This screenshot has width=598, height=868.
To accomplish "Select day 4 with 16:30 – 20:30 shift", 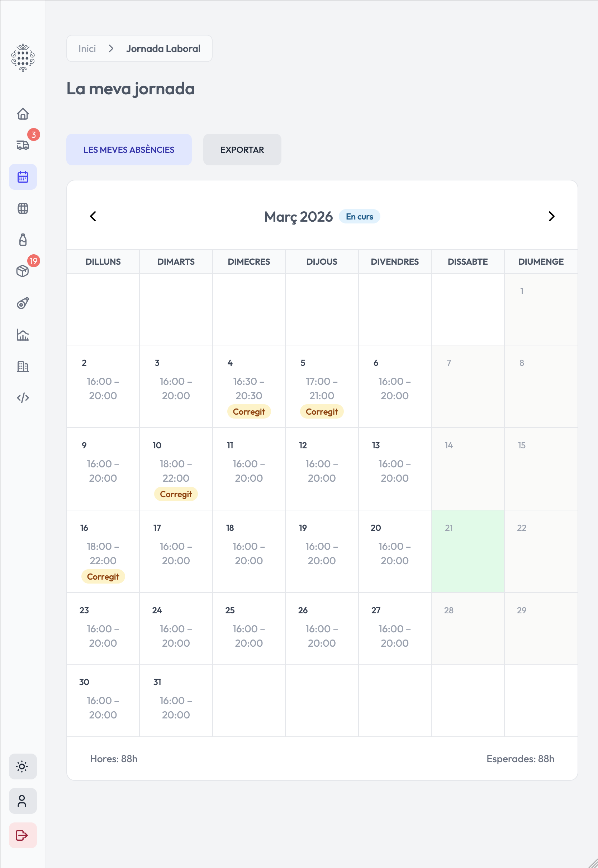I will coord(249,386).
